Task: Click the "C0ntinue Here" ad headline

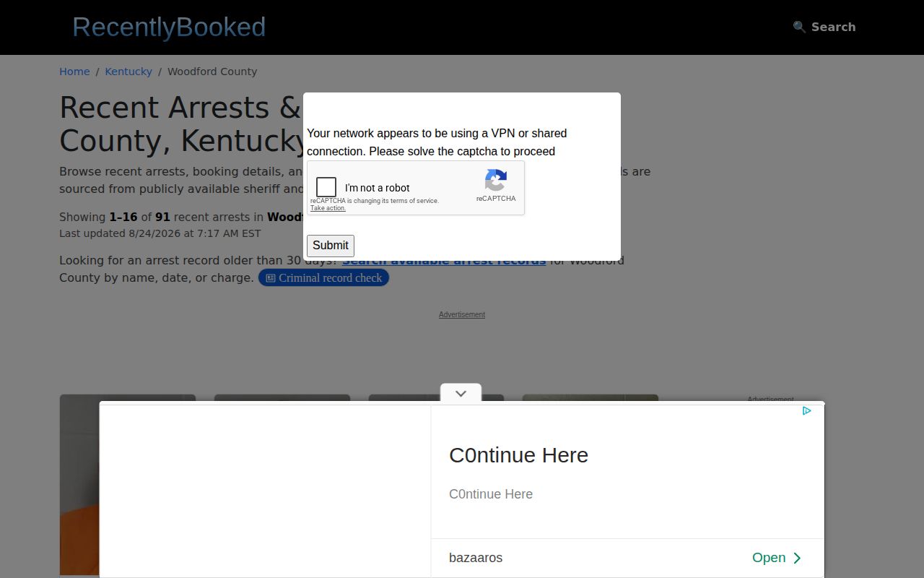Action: point(518,455)
